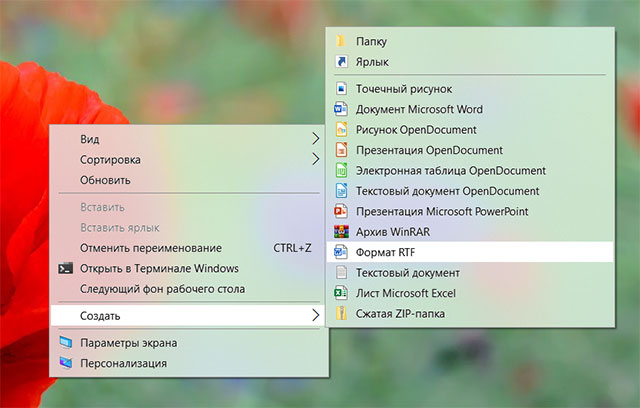Create a Презентация Microsoft PowerPoint

click(470, 211)
